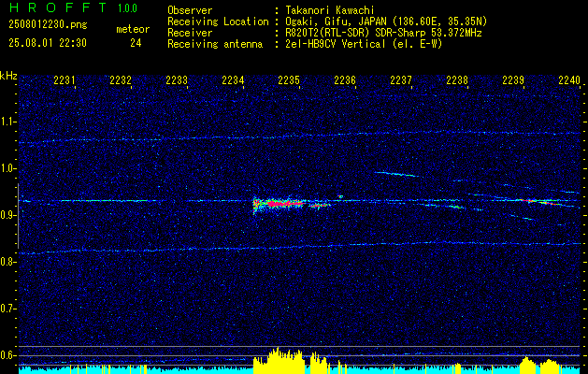Click the yellow power peak under 2239
This screenshot has width=588, height=374.
point(527,365)
